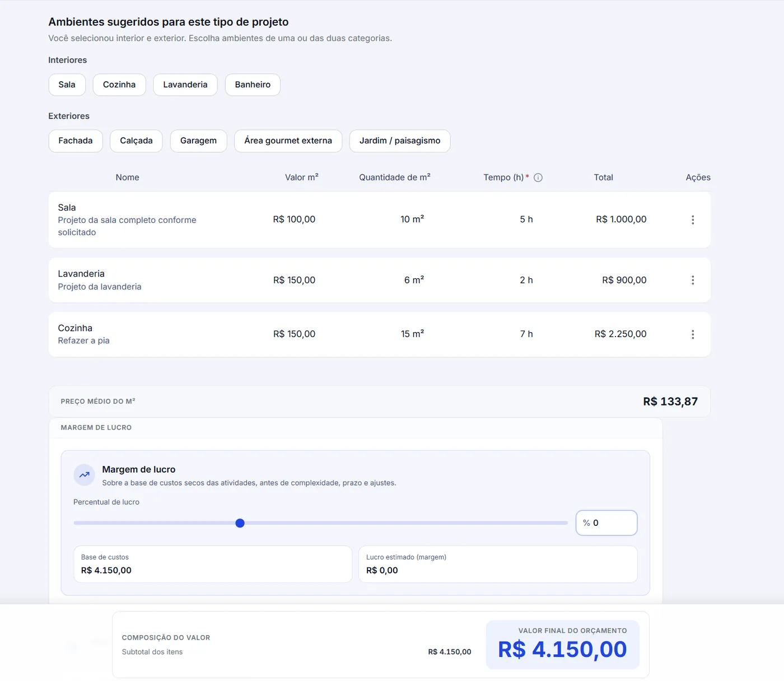Pick the Garagem exterior chip
The image size is (784, 681).
(198, 141)
